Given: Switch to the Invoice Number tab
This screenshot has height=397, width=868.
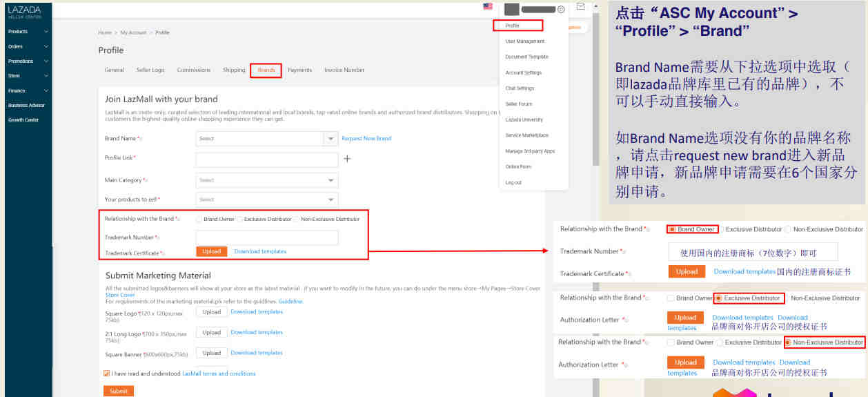Looking at the screenshot, I should point(344,70).
